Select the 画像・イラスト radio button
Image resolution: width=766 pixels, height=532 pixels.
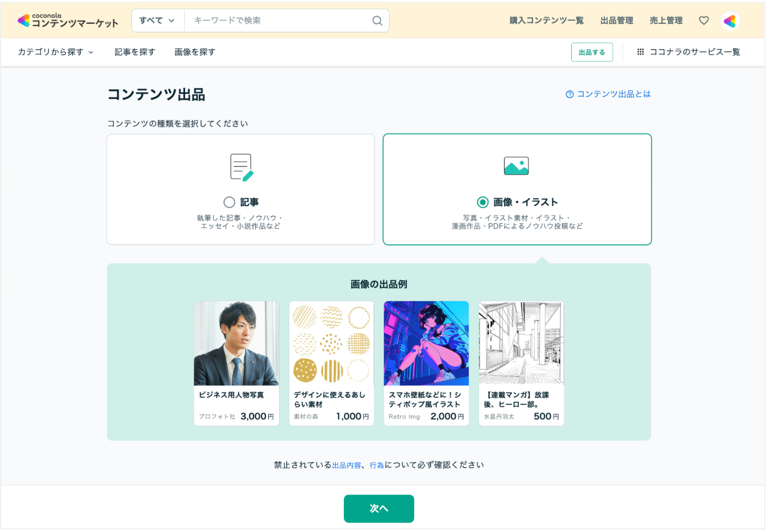[482, 202]
